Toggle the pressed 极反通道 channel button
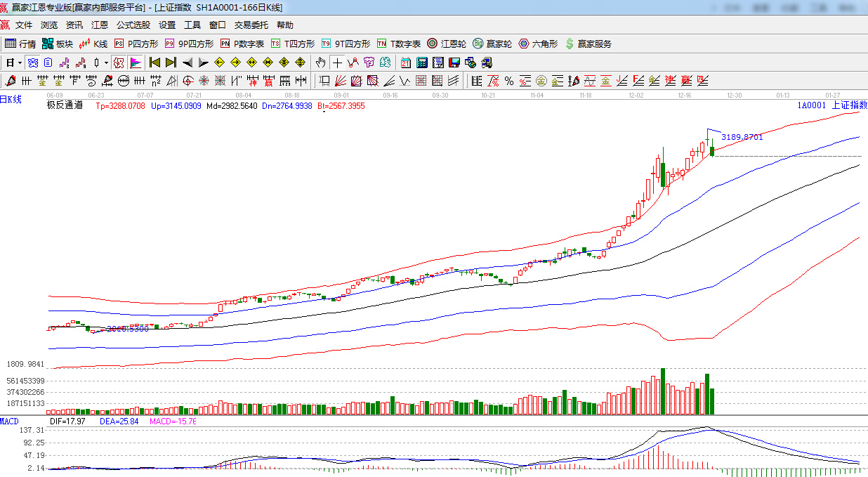The image size is (868, 477). 119,63
